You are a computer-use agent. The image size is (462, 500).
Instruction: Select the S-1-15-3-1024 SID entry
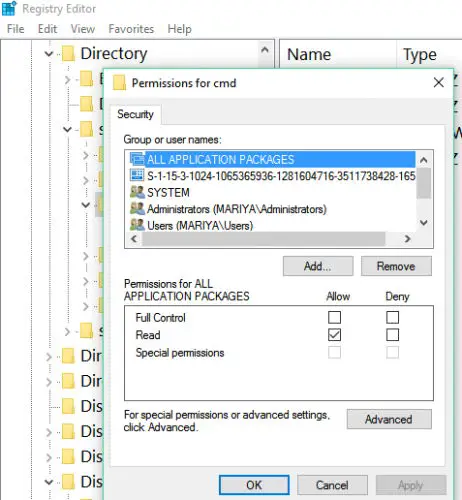pos(272,176)
